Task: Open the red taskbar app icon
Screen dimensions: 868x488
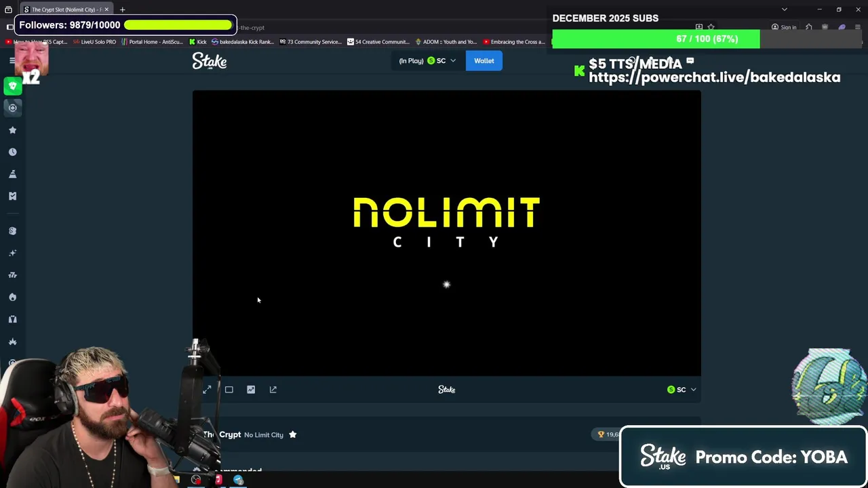Action: click(x=218, y=480)
